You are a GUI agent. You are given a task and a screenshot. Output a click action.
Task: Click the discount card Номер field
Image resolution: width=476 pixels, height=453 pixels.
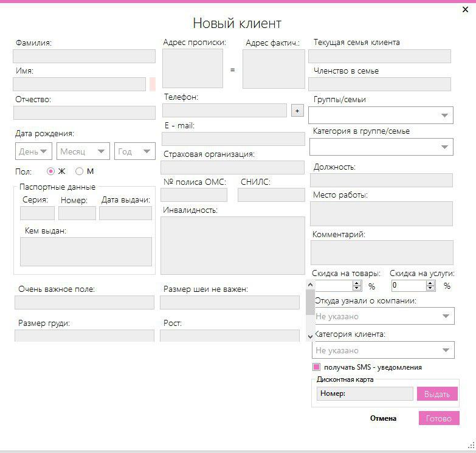pyautogui.click(x=365, y=393)
